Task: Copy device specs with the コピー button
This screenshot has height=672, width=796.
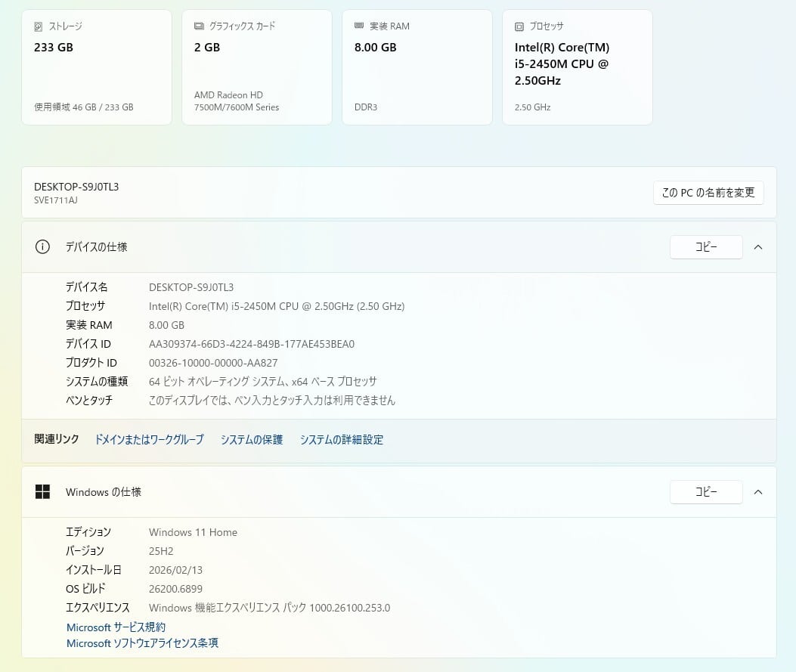Action: click(706, 247)
